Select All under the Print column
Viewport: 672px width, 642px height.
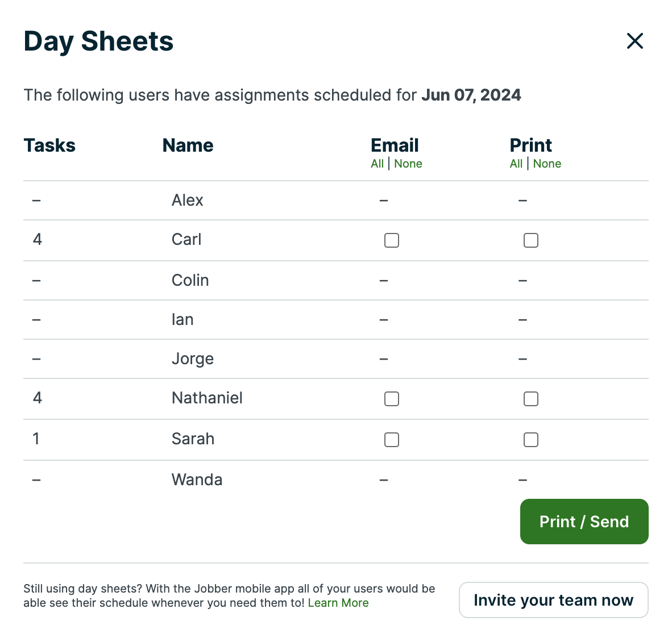[x=516, y=164]
